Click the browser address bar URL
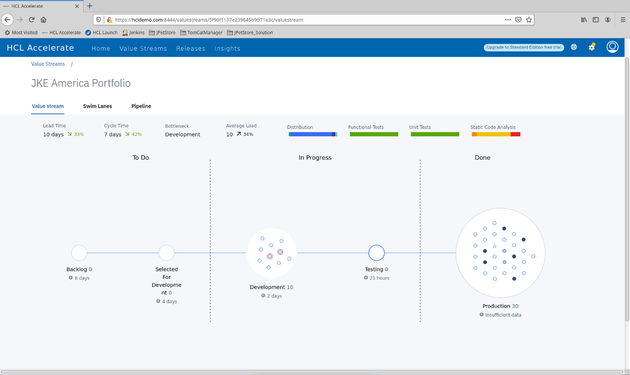This screenshot has width=630, height=375. [x=209, y=20]
